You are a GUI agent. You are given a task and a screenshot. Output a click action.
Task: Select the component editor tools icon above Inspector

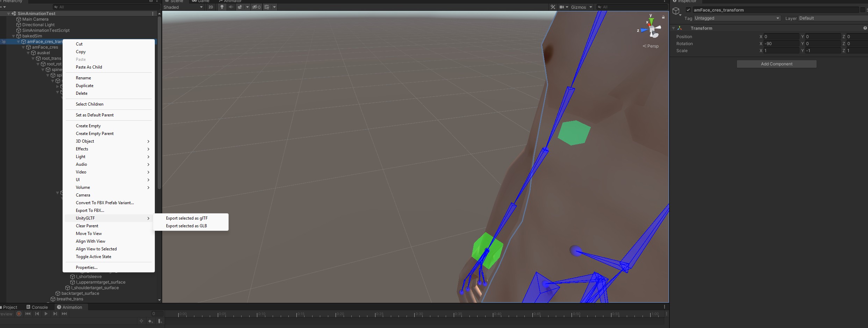(553, 7)
